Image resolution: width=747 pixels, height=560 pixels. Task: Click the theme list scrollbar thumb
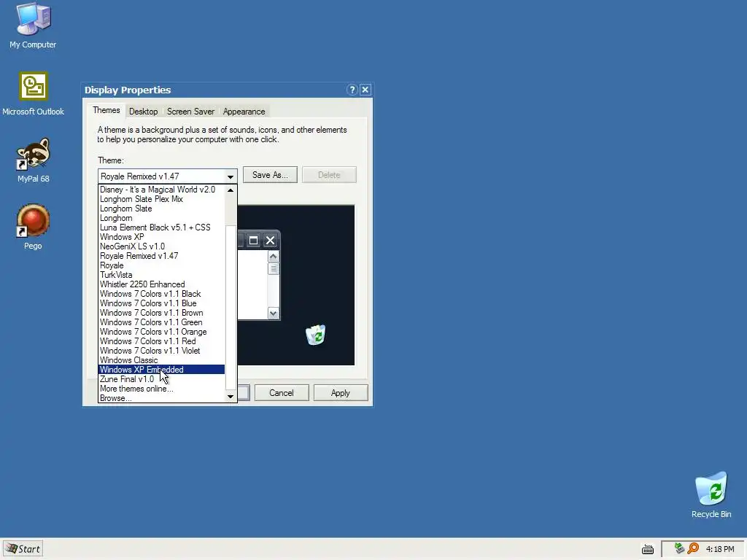point(231,307)
